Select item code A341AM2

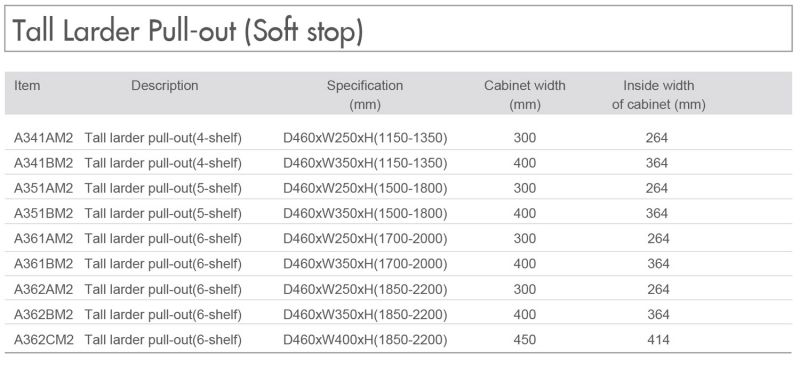pos(43,138)
